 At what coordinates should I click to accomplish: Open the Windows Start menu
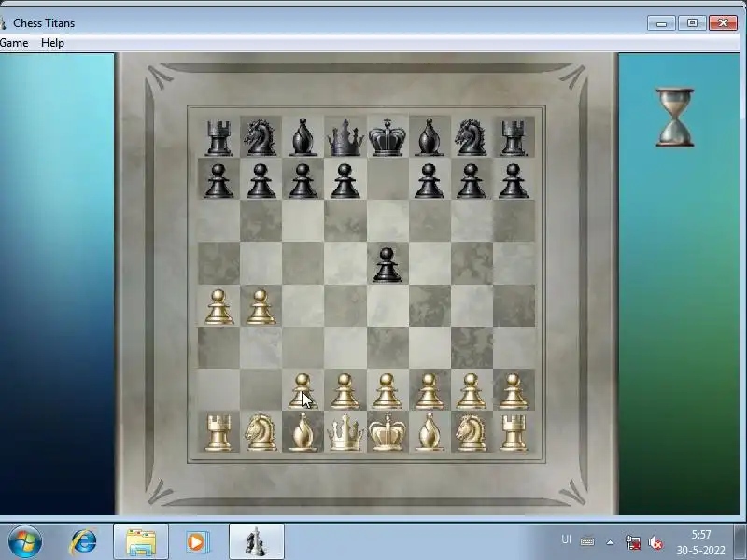(x=24, y=541)
